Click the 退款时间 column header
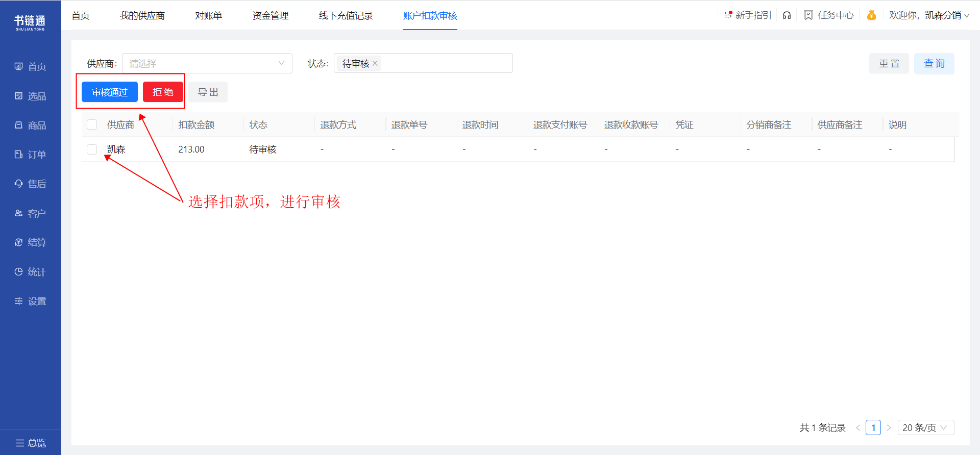980x455 pixels. pos(480,124)
